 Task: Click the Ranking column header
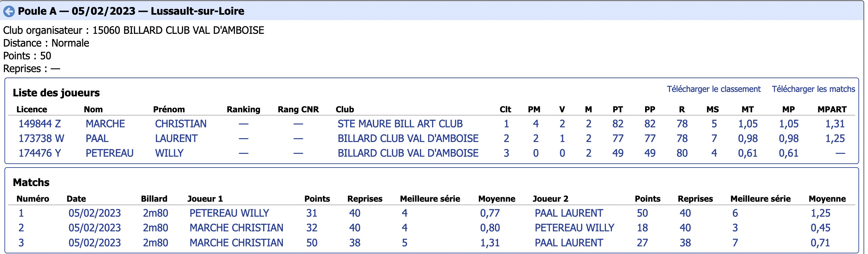point(243,109)
